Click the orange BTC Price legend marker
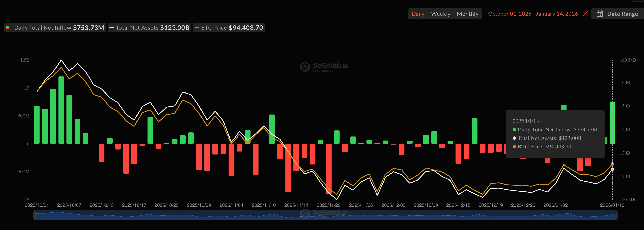Screen dimensions: 644x230 point(197,28)
